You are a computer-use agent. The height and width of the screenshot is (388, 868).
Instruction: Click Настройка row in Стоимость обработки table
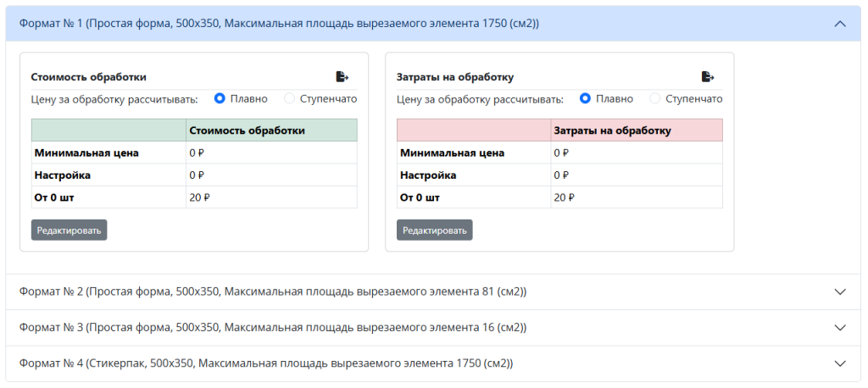click(x=194, y=175)
